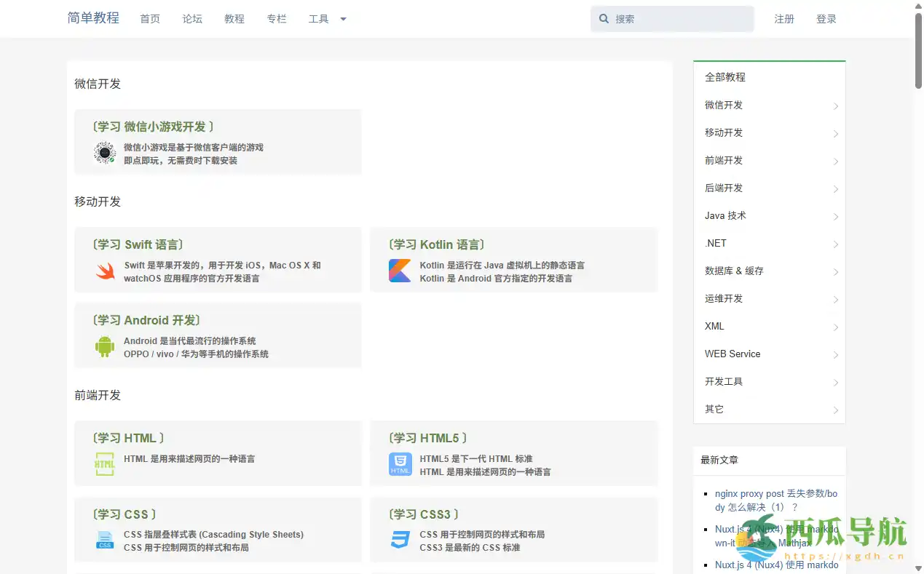This screenshot has height=574, width=924.
Task: Click the green Android robot icon
Action: [105, 347]
